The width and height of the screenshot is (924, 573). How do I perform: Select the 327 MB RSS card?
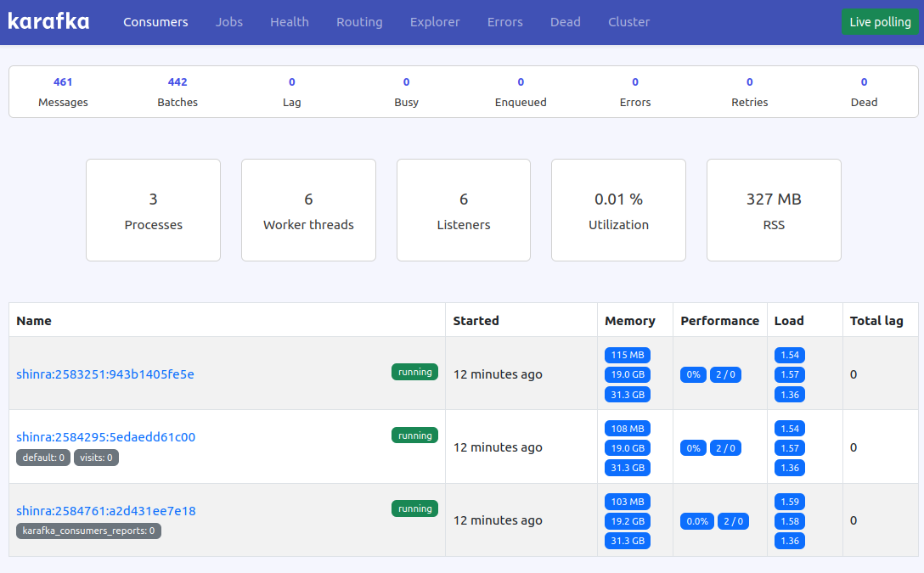click(x=774, y=210)
